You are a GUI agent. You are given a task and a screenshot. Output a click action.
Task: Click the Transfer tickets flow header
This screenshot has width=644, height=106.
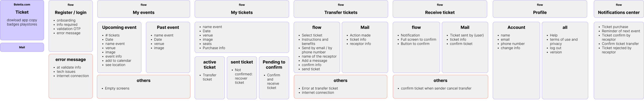point(341,9)
